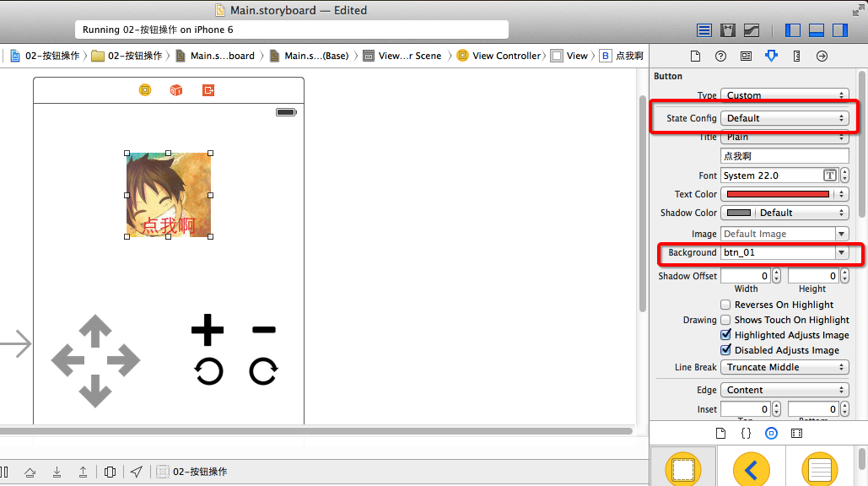This screenshot has width=868, height=486.
Task: Click the Navigation Controller library object
Action: tap(752, 469)
